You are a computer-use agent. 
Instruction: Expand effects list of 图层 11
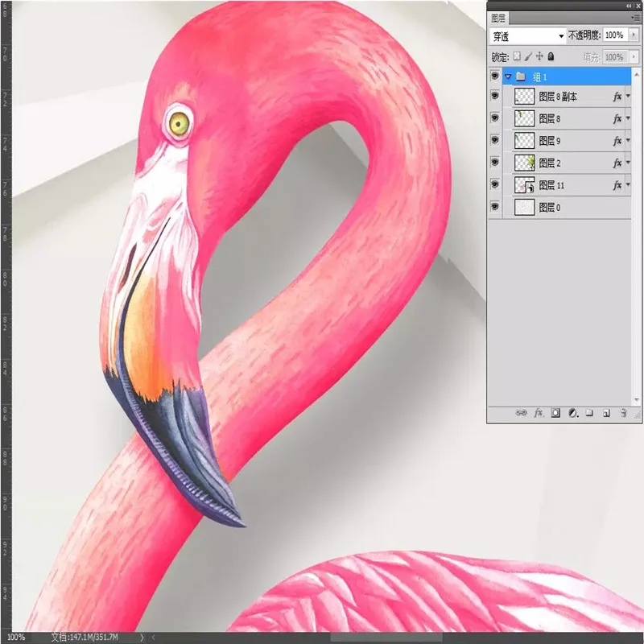(x=628, y=185)
